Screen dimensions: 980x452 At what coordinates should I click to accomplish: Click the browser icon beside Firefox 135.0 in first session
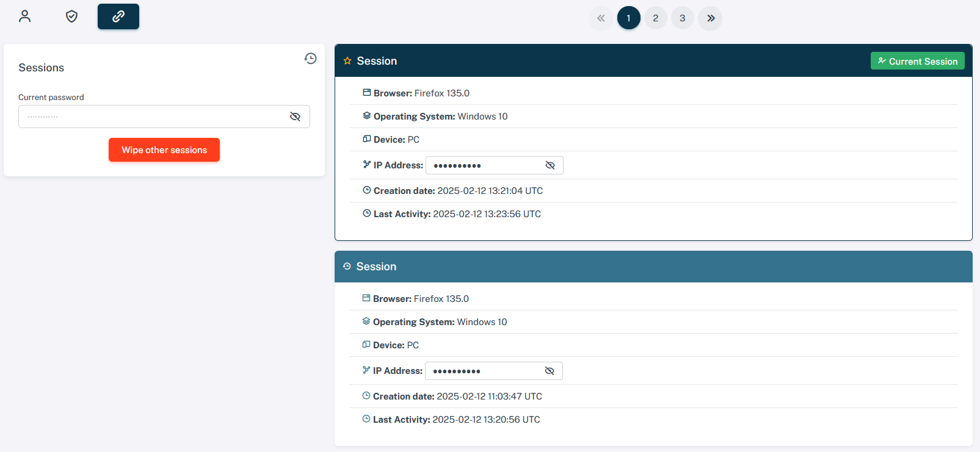(x=367, y=93)
